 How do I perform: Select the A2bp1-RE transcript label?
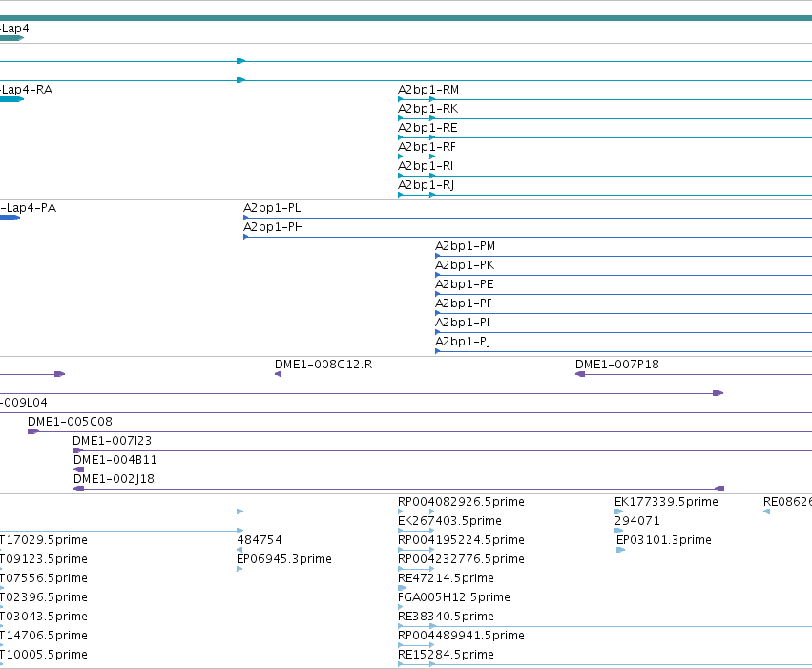(427, 128)
